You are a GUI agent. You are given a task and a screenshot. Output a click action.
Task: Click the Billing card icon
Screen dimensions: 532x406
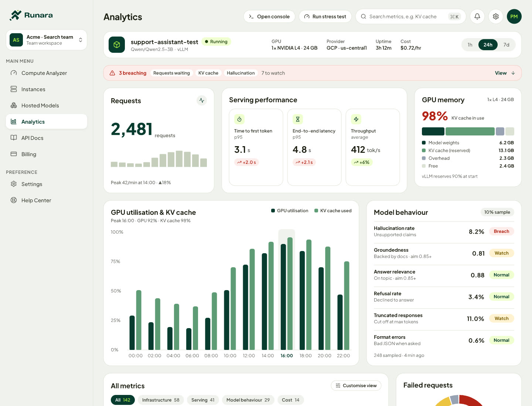[x=14, y=154]
